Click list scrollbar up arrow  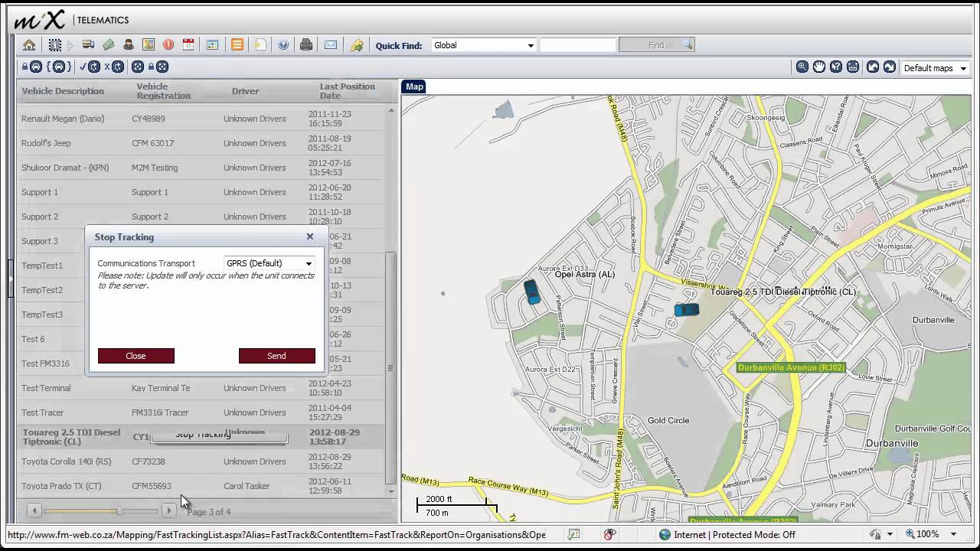click(390, 111)
